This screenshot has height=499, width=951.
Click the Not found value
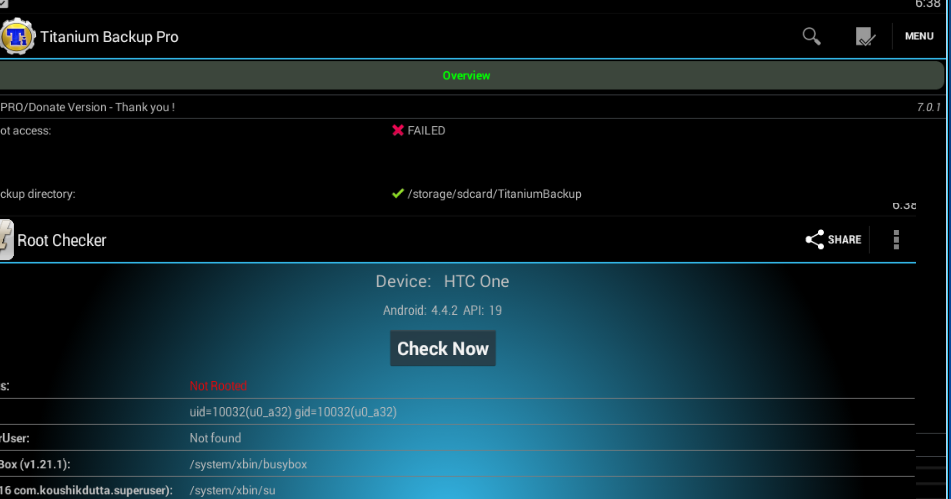coord(215,438)
